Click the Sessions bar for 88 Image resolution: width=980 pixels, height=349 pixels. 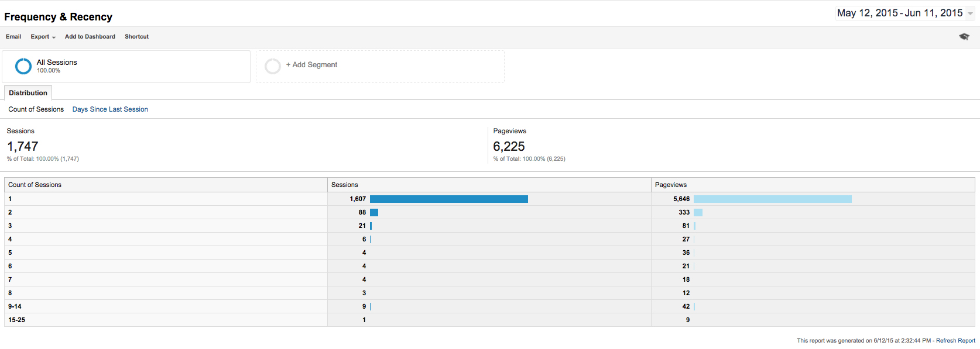(374, 213)
